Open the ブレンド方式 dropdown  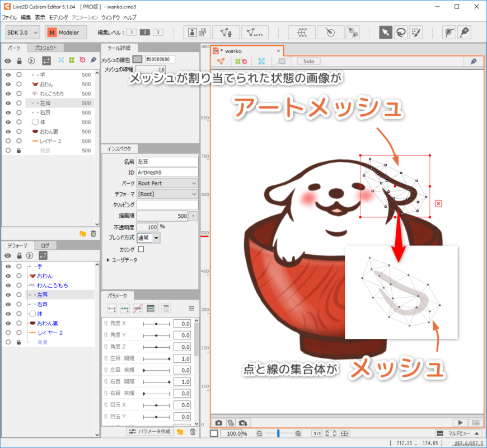[x=156, y=238]
